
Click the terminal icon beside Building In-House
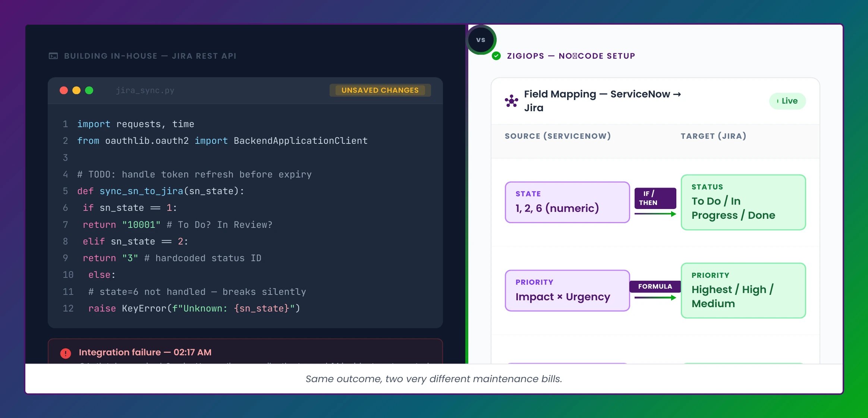53,56
